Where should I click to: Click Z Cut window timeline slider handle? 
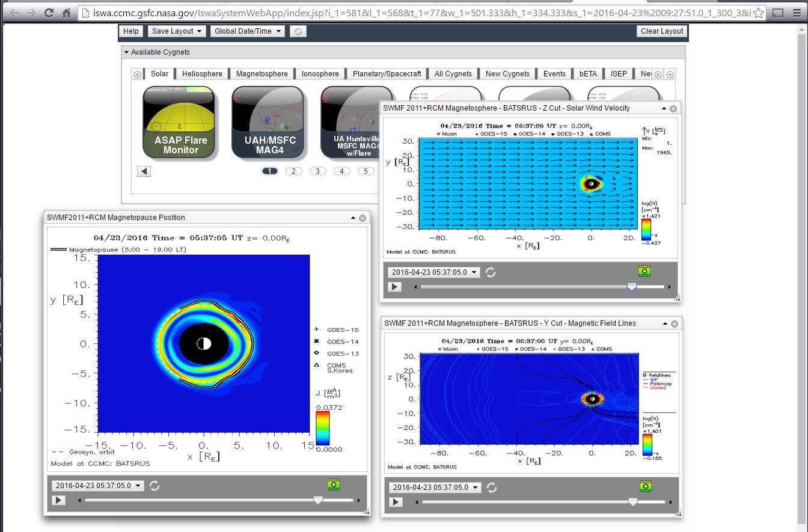point(631,287)
